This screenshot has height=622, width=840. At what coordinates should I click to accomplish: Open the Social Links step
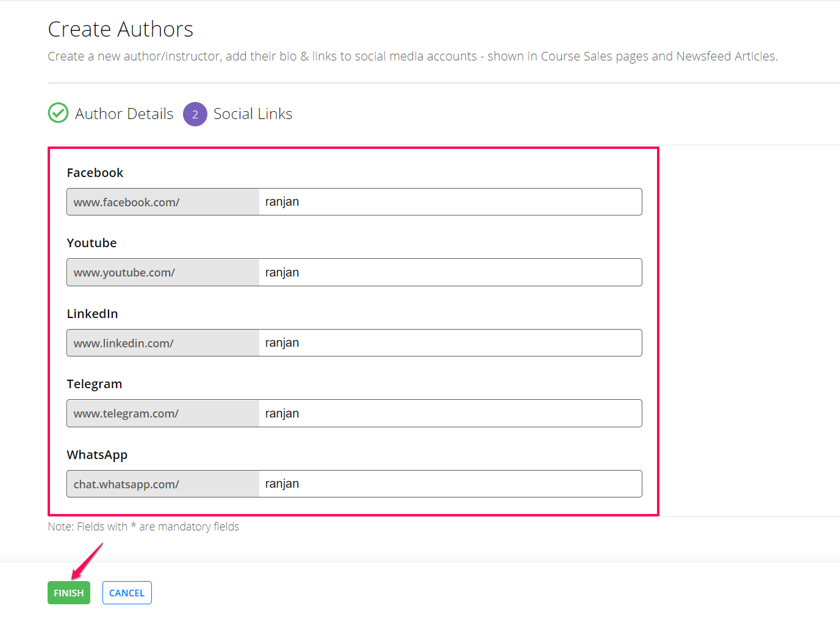coord(253,114)
